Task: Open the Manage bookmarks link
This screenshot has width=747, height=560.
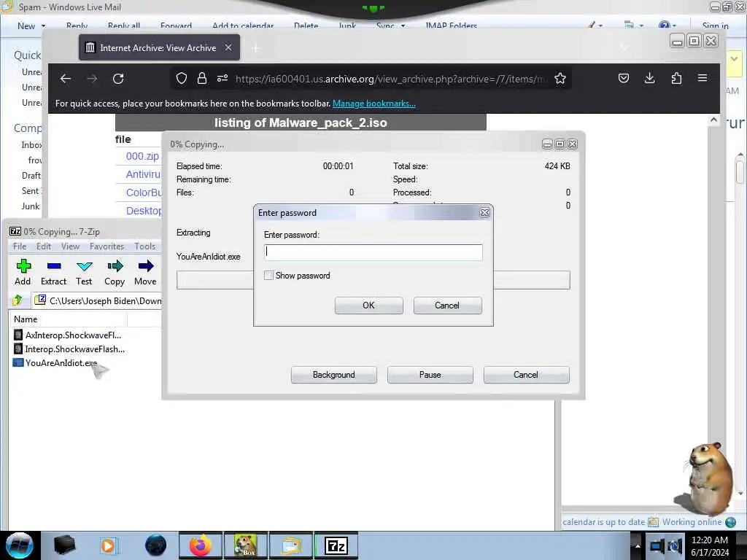Action: click(374, 104)
